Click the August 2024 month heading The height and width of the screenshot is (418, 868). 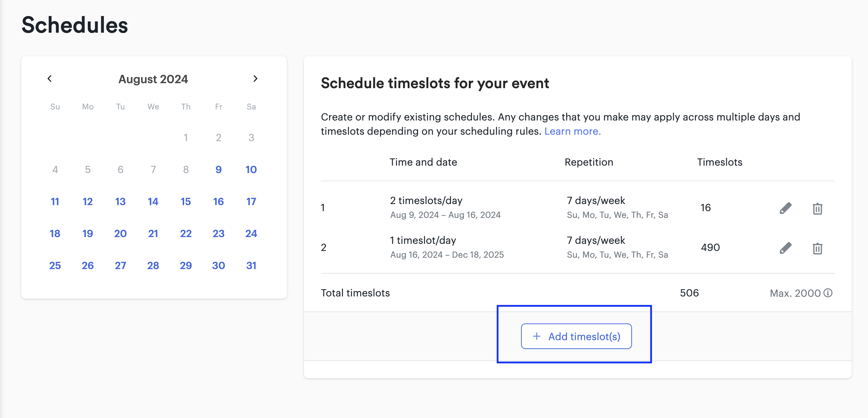[153, 79]
